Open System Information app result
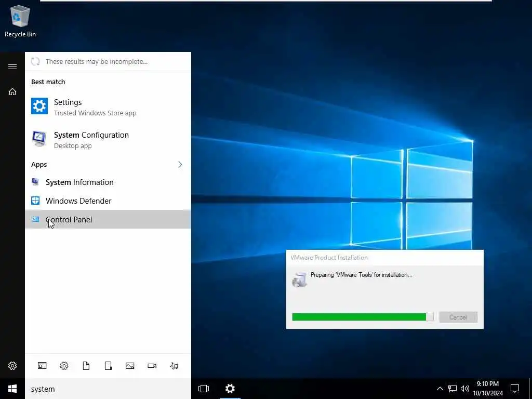This screenshot has width=532, height=399. [x=108, y=182]
